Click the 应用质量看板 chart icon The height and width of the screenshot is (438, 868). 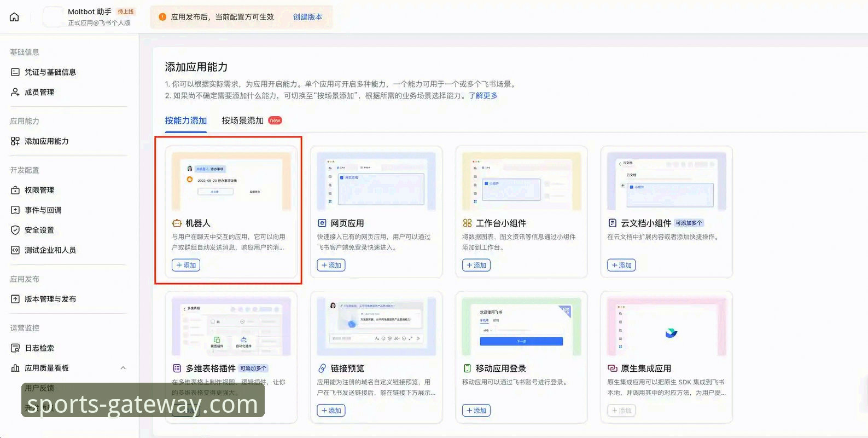[15, 368]
